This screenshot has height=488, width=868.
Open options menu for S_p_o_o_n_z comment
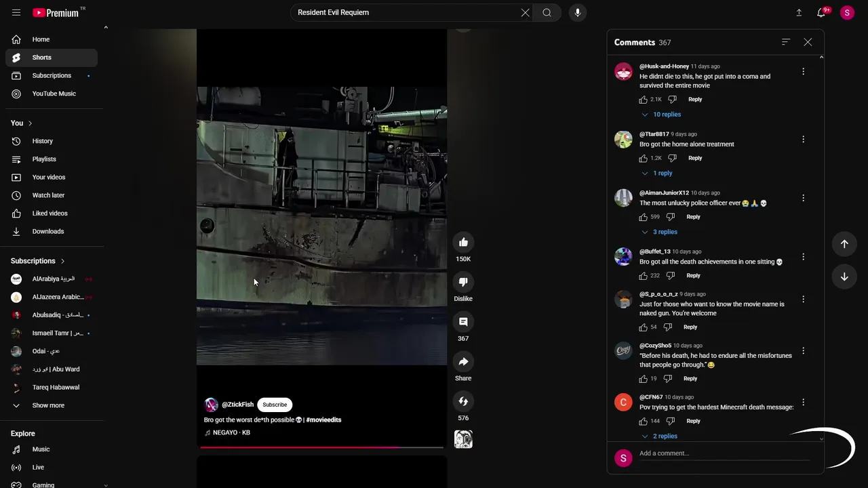point(803,299)
